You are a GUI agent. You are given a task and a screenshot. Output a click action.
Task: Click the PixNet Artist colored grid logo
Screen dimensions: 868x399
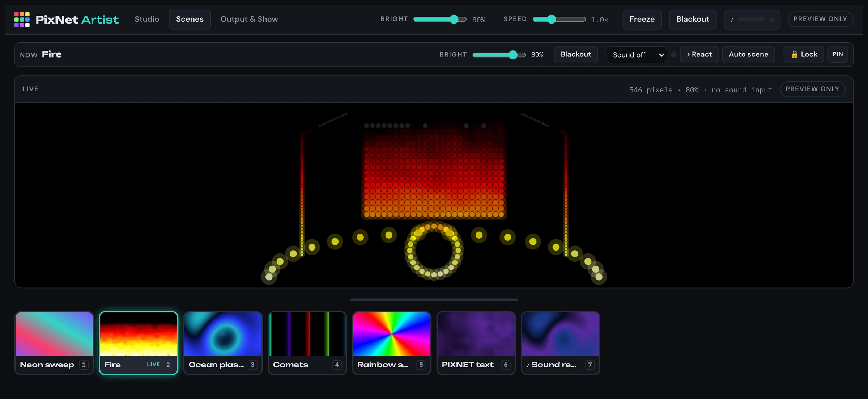[22, 19]
